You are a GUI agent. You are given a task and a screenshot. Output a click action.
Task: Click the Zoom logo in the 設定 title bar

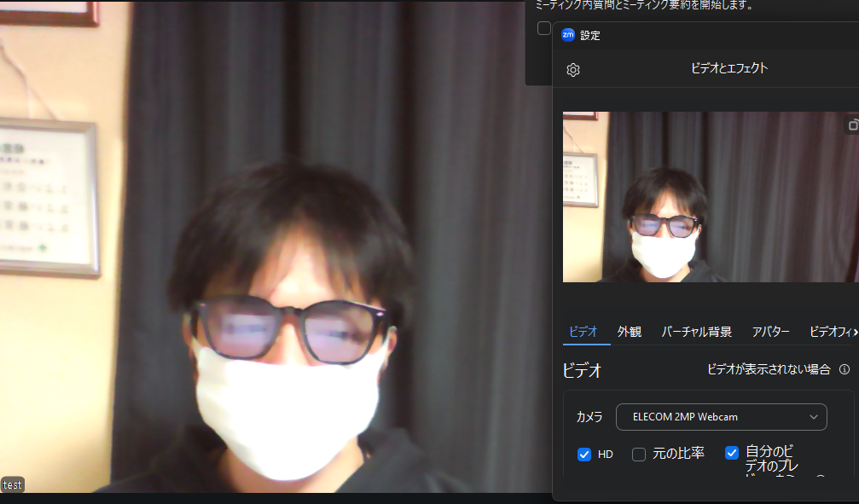click(567, 35)
